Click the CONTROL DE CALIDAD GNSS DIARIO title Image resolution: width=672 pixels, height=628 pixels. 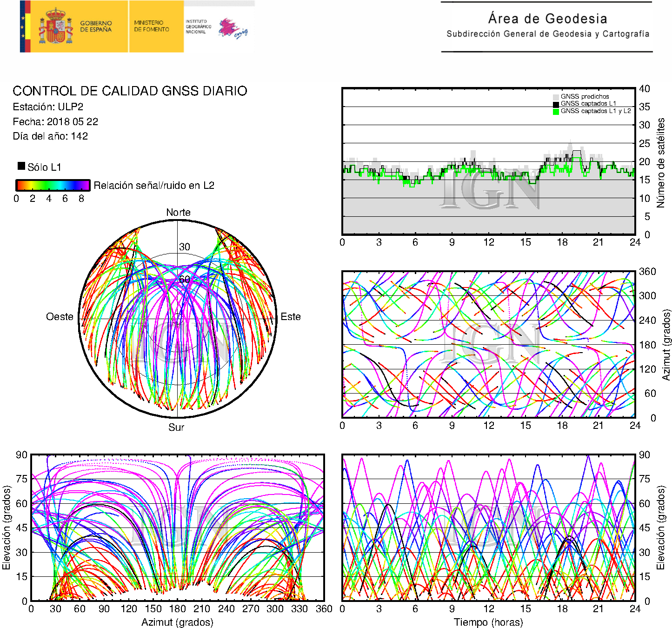[x=130, y=91]
